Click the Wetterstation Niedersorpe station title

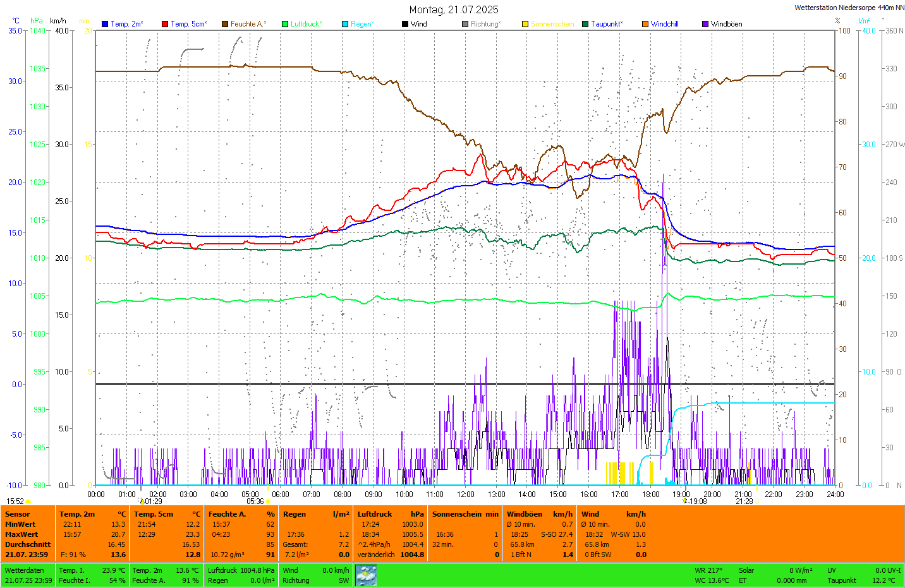849,8
